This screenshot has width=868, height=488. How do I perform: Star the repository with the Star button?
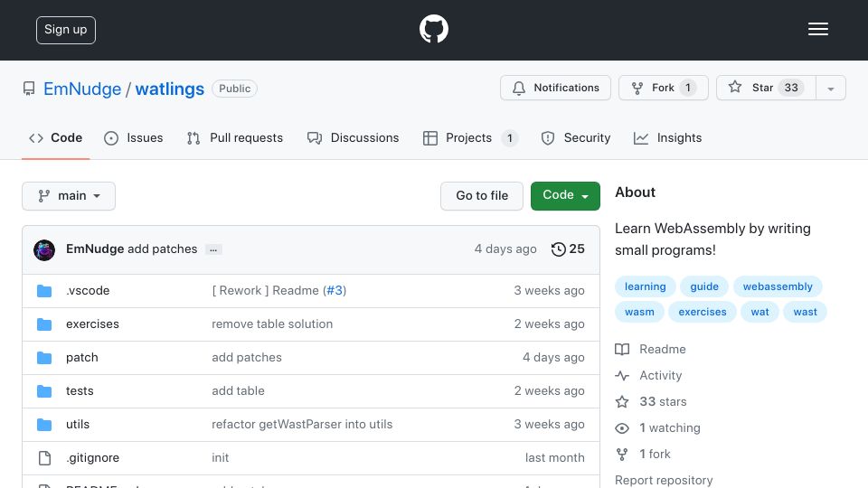766,88
